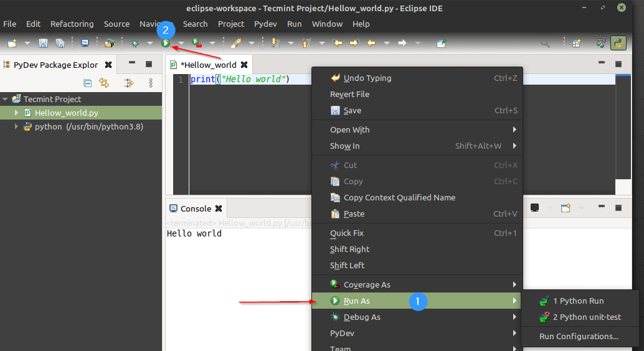
Task: Minimize the Console view panel
Action: (601, 207)
